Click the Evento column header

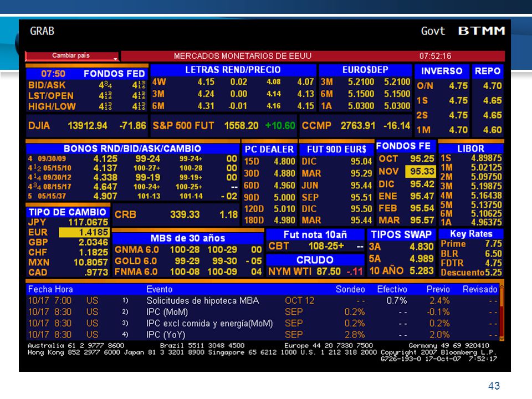point(160,289)
